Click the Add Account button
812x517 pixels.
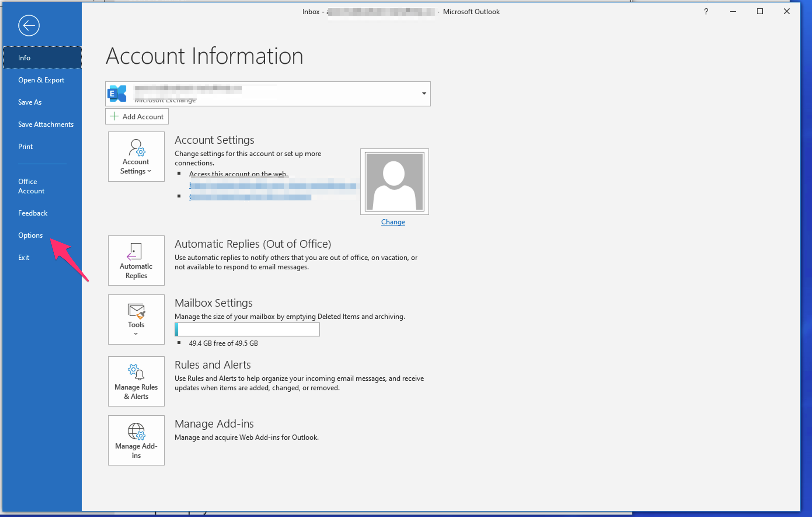pyautogui.click(x=137, y=116)
